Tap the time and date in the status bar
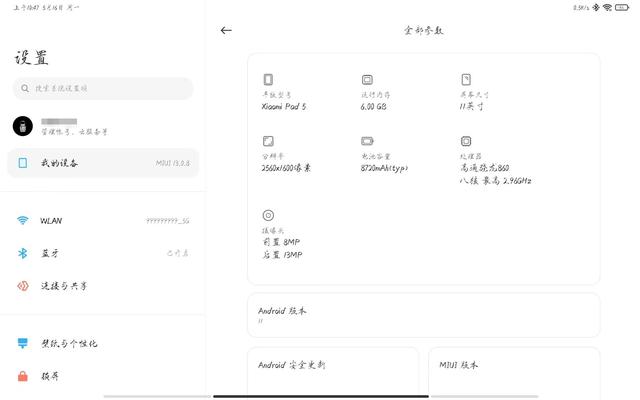The height and width of the screenshot is (400, 640). (x=46, y=7)
